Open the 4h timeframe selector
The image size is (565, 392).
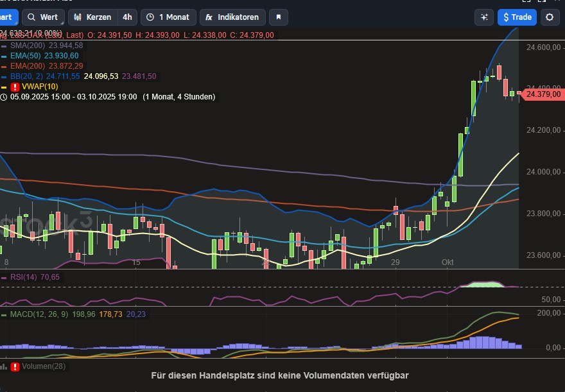click(126, 17)
